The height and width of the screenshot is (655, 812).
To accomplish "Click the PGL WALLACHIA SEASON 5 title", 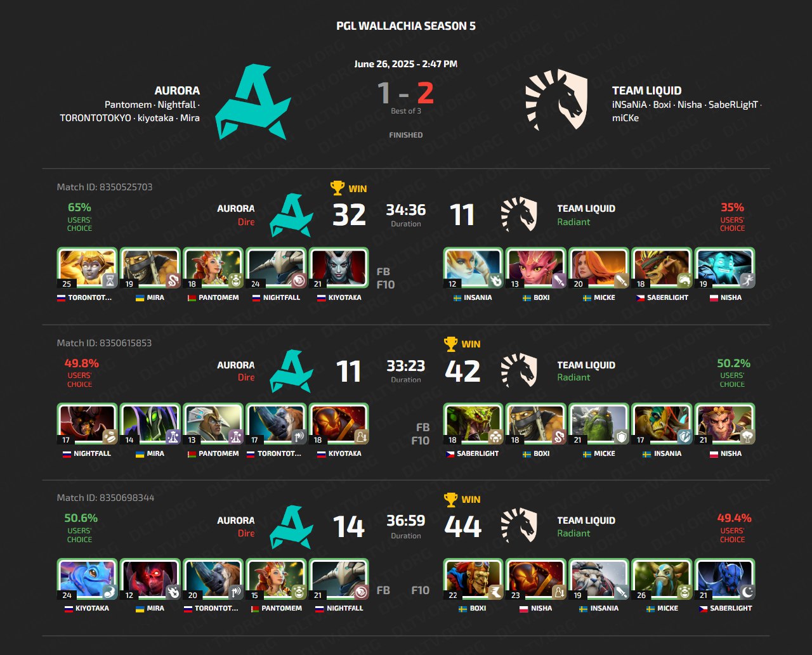I will [x=406, y=26].
